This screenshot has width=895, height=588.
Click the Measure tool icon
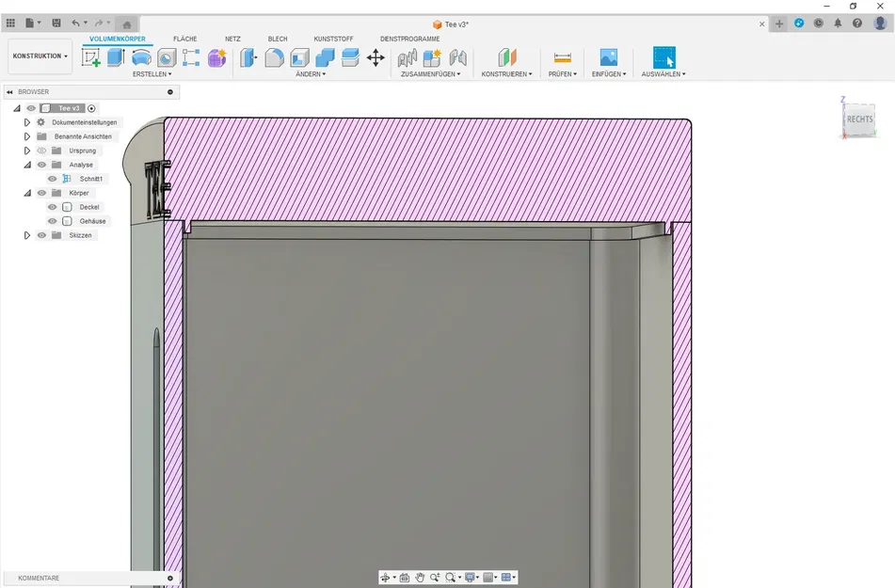pyautogui.click(x=562, y=57)
